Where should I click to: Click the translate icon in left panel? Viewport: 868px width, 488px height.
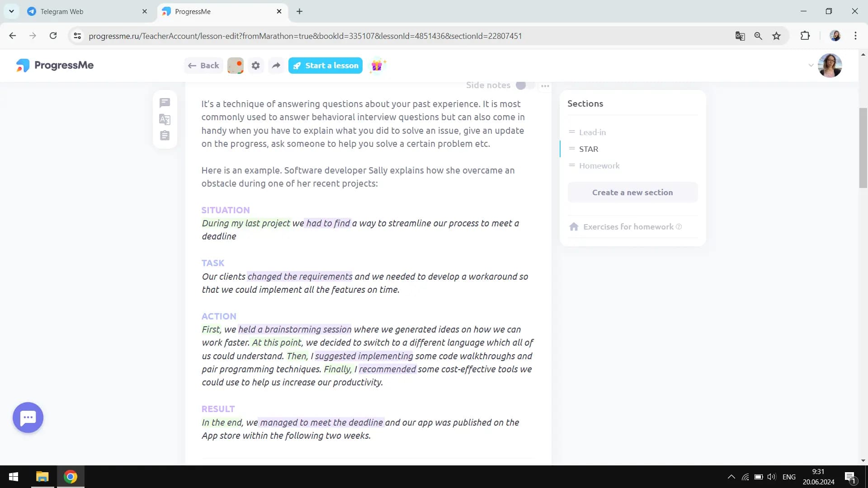165,119
